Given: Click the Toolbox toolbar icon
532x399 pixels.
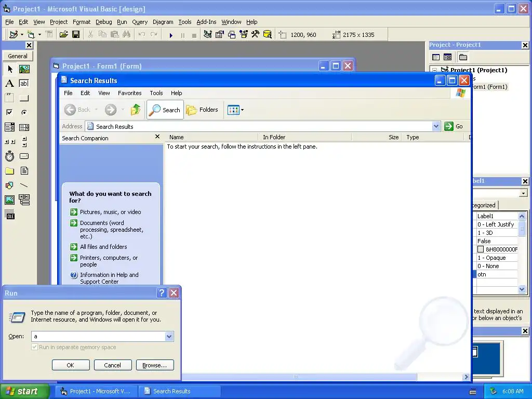Looking at the screenshot, I should pos(256,35).
